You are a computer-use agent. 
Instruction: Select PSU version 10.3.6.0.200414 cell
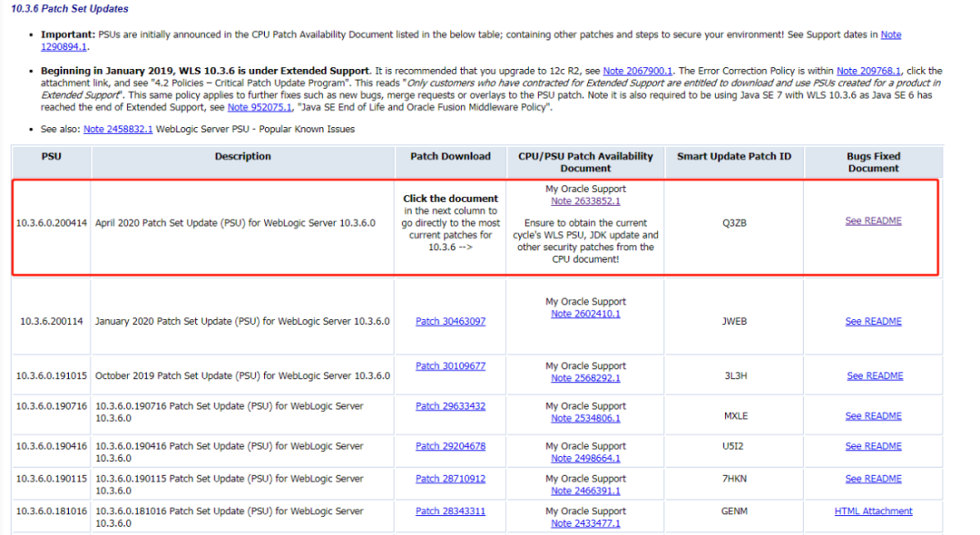pos(51,223)
